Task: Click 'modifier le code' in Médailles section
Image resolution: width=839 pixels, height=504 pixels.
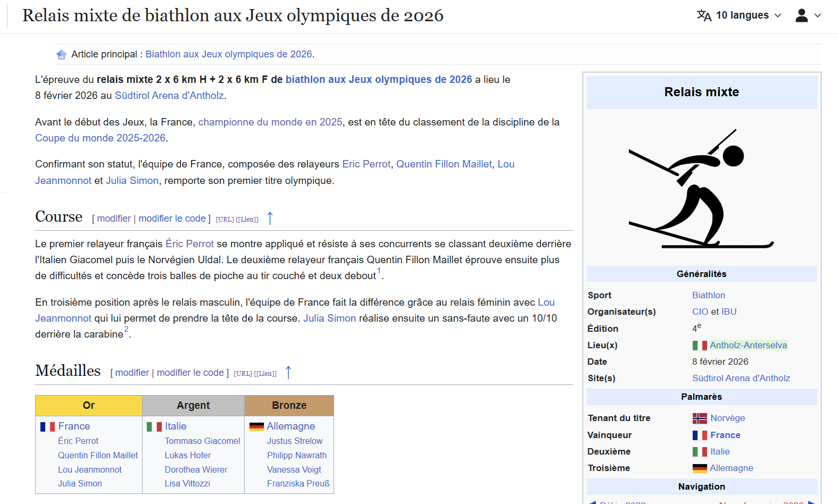Action: [x=190, y=373]
